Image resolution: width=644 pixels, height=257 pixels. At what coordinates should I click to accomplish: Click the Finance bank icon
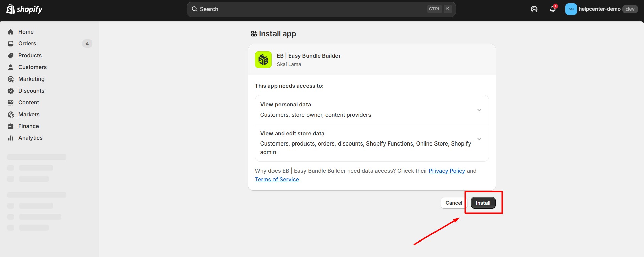tap(11, 126)
